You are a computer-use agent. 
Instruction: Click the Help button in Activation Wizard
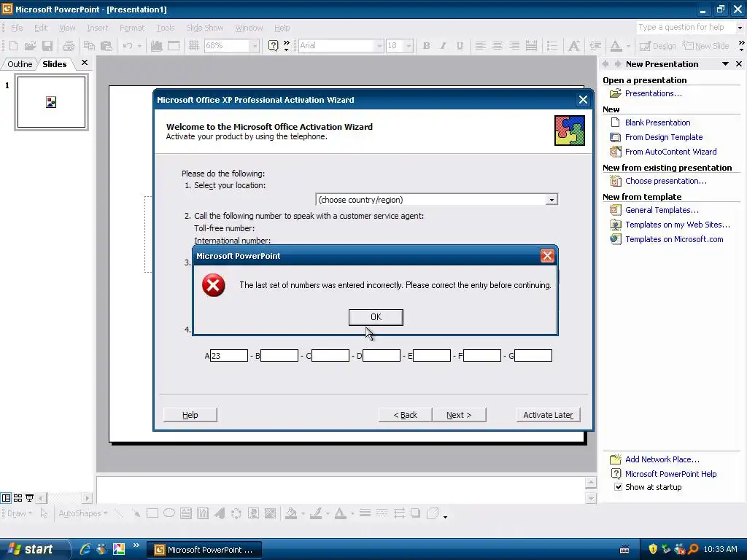coord(190,415)
